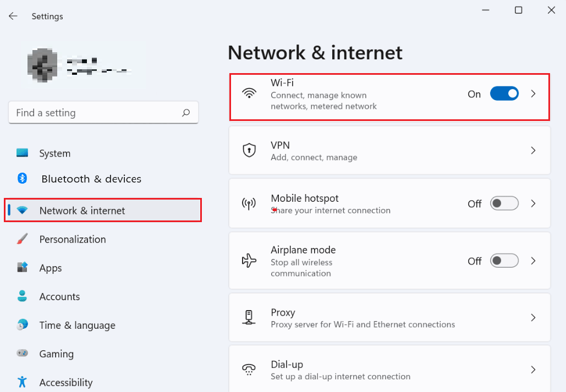Expand the VPN settings chevron
The height and width of the screenshot is (392, 566).
pos(532,150)
